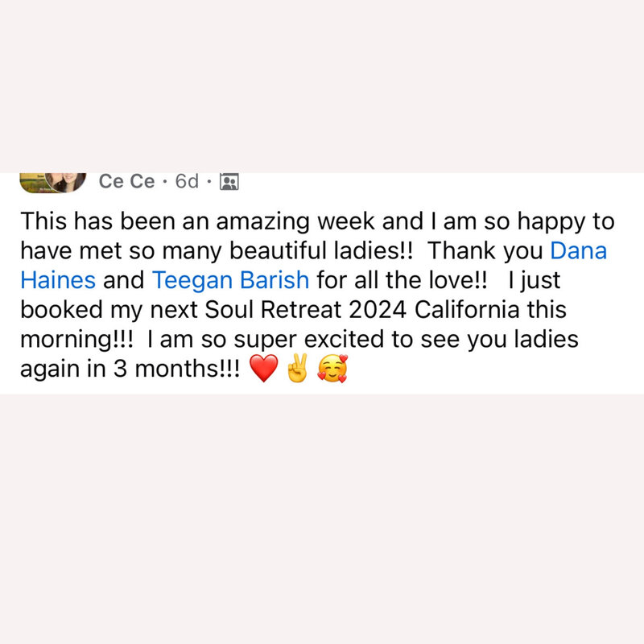Tap the group members audience icon
This screenshot has width=644, height=644.
tap(229, 183)
